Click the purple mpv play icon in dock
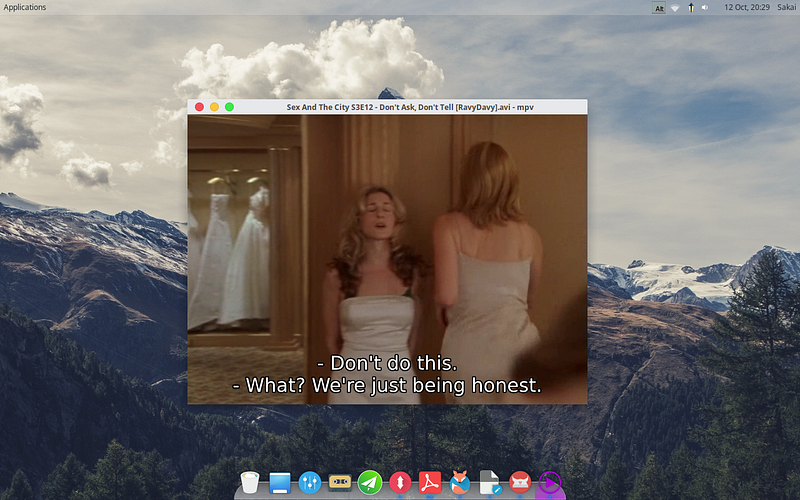This screenshot has height=500, width=800. point(549,482)
